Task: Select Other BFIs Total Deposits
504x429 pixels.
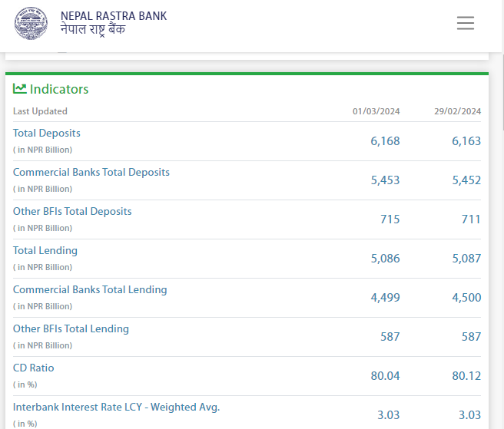Action: pyautogui.click(x=72, y=212)
